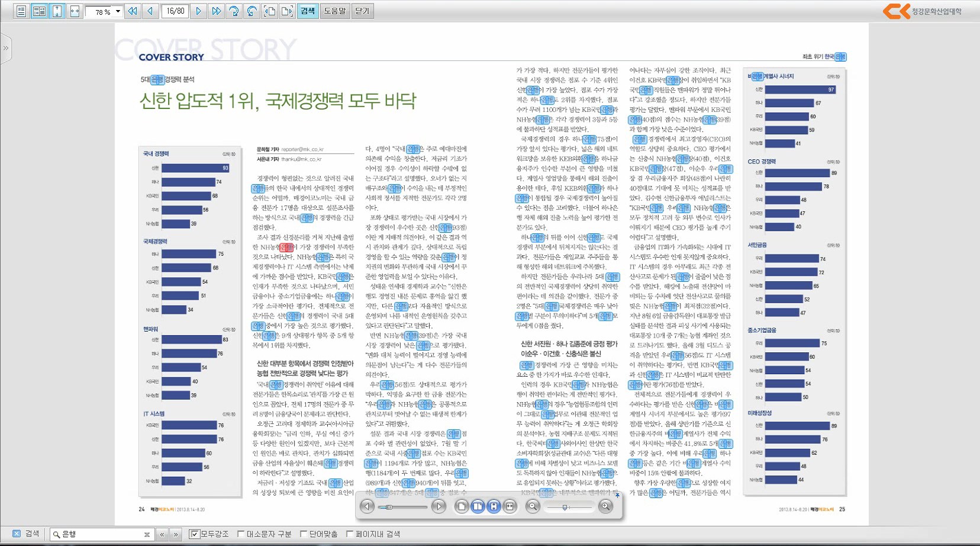
Task: Go to next search result
Action: 176,534
